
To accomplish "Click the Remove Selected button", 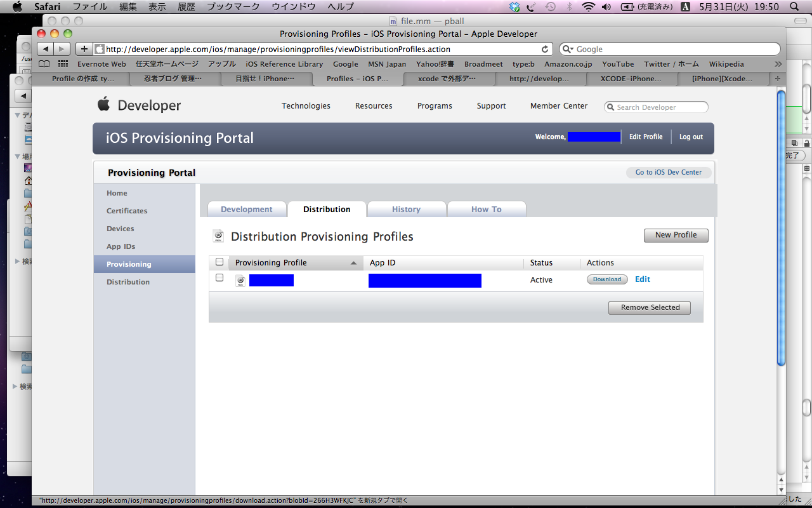I will [x=650, y=307].
